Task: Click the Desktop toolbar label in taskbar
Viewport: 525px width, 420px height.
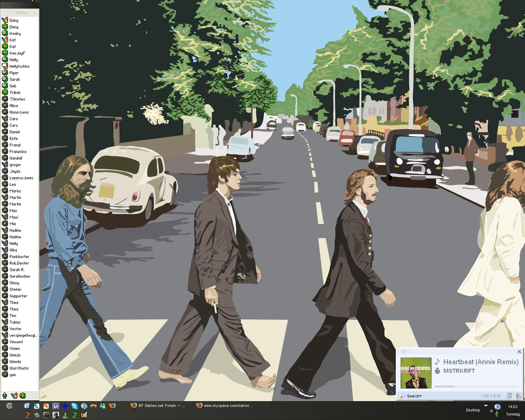Action: [x=473, y=410]
